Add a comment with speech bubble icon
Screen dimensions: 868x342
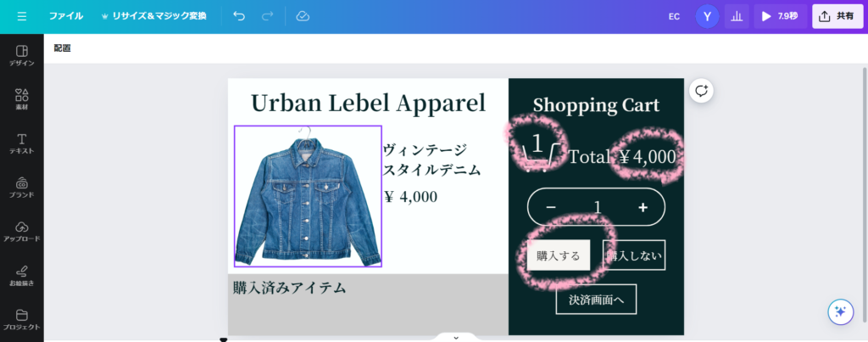pos(701,91)
